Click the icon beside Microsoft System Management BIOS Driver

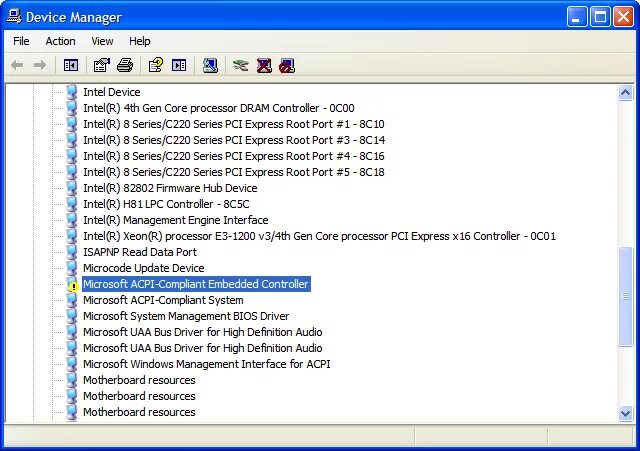pyautogui.click(x=71, y=316)
